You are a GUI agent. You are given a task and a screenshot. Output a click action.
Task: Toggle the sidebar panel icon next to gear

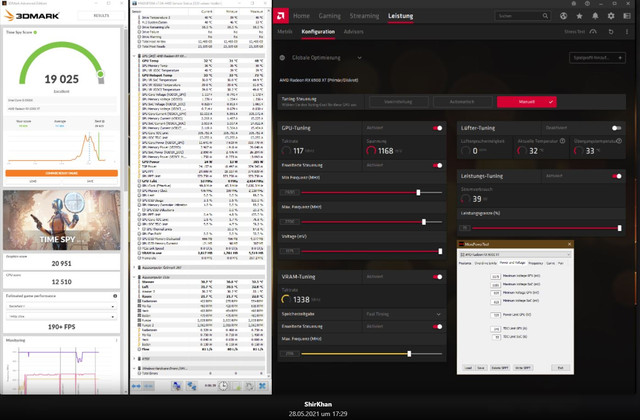627,16
